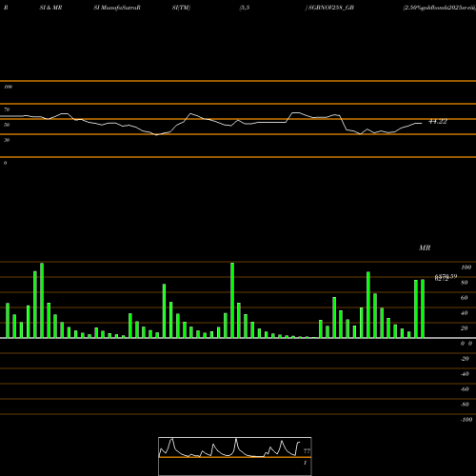The width and height of the screenshot is (476, 476).
Task: Click the 30 level label on RSI axis
Action: pyautogui.click(x=7, y=140)
